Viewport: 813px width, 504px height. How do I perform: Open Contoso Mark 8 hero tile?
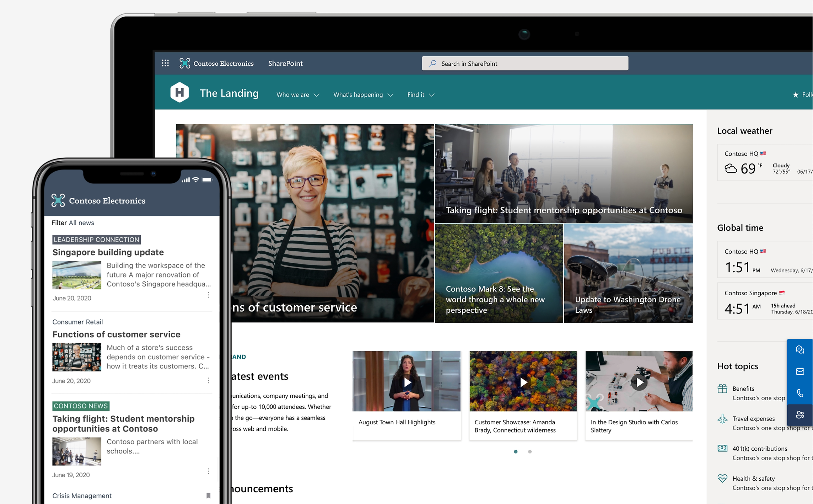[x=499, y=273]
